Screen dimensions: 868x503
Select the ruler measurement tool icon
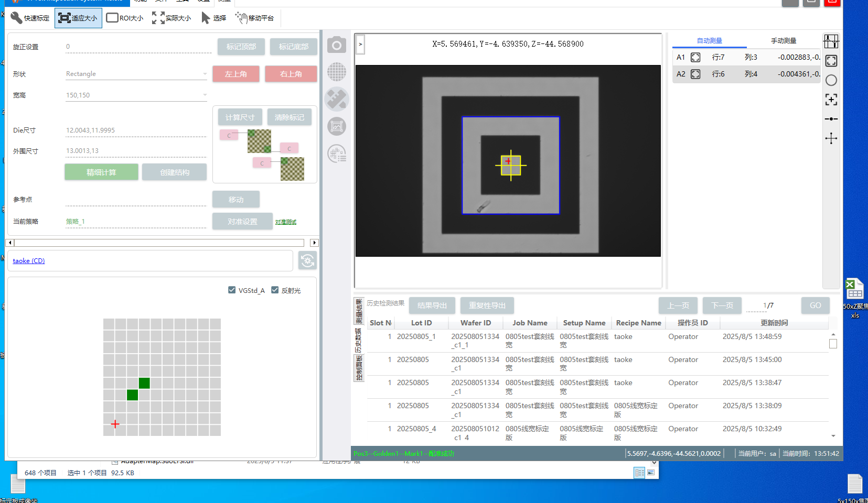(337, 99)
